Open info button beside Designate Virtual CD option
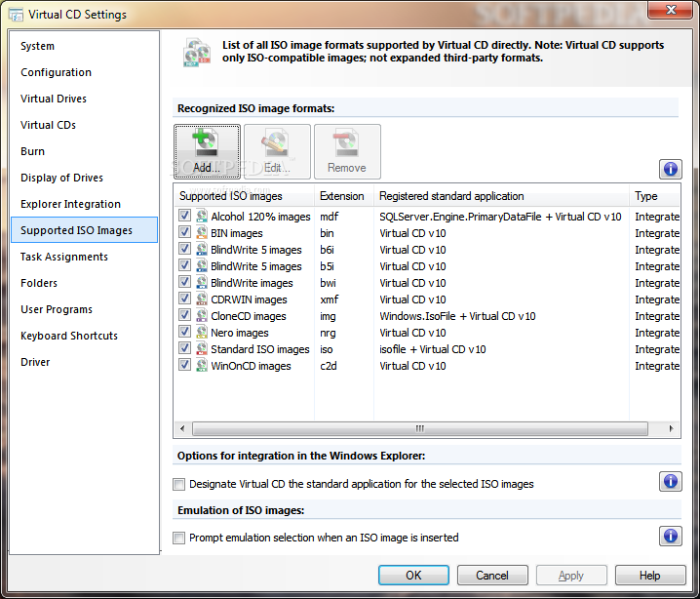This screenshot has width=700, height=599. (670, 482)
